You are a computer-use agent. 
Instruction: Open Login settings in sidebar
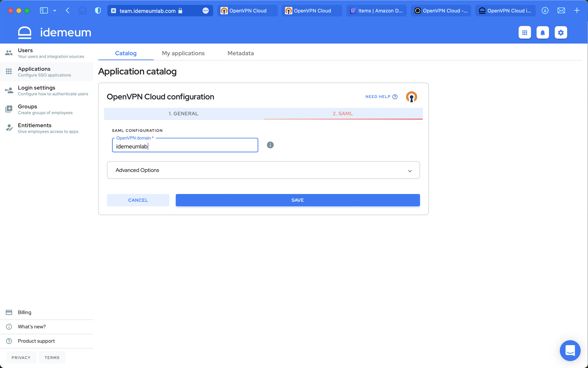point(46,90)
